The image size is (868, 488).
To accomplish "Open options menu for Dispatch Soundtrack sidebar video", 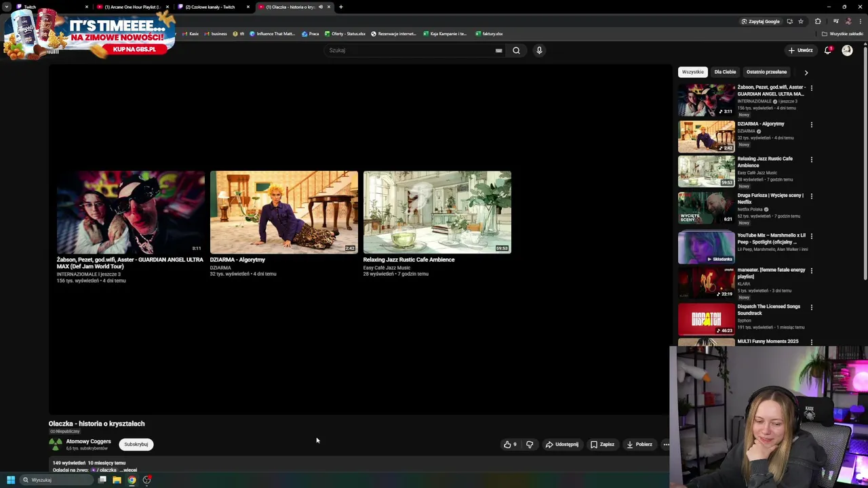I will (811, 308).
